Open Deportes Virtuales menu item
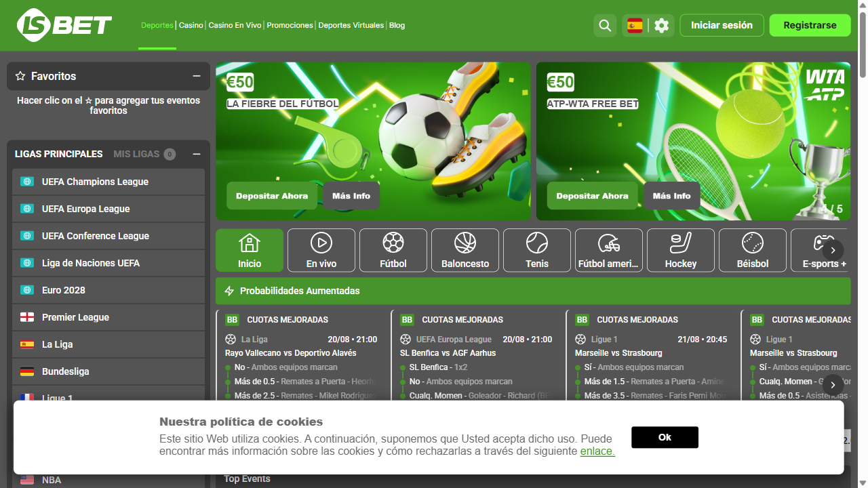Screen dimensions: 868x488 351,25
